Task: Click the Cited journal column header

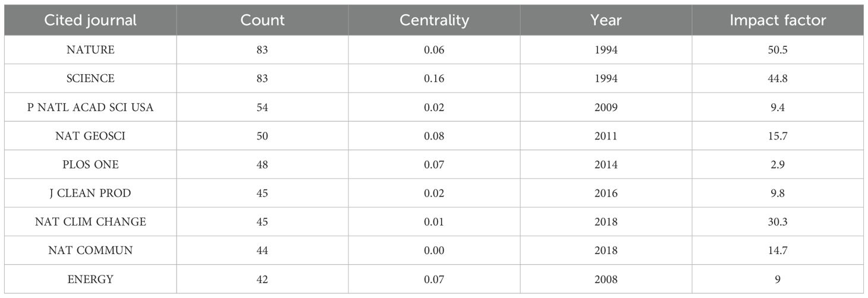Action: point(90,20)
